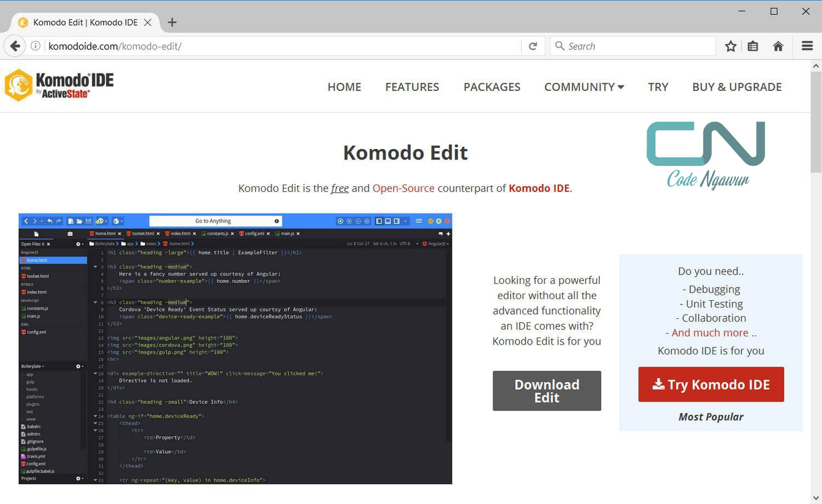Expand the COMMUNITY dropdown menu
The height and width of the screenshot is (504, 822).
584,87
